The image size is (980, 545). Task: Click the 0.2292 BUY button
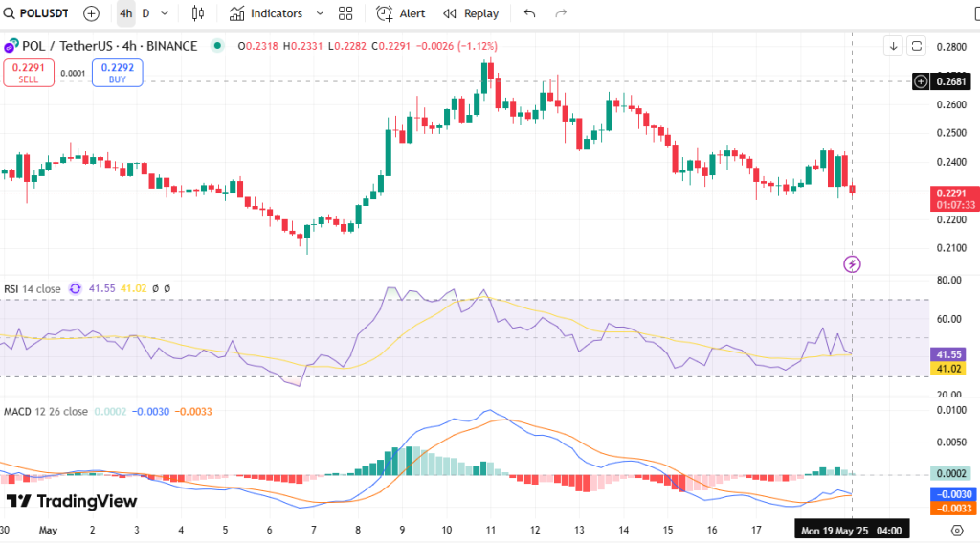(x=118, y=73)
